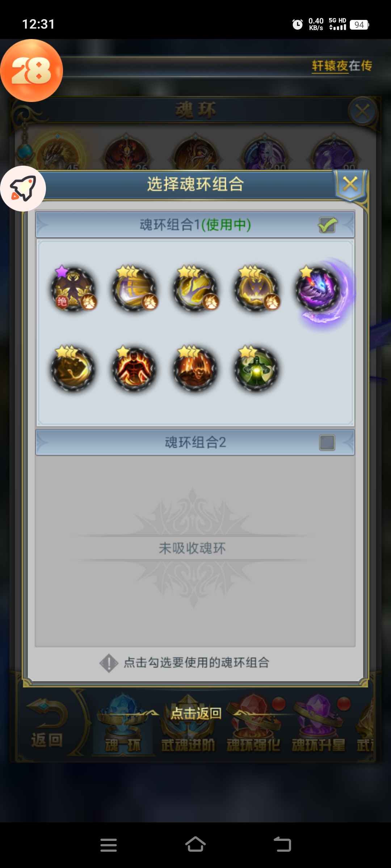Image resolution: width=391 pixels, height=868 pixels.
Task: Select the purple dragon soul ring icon
Action: click(x=318, y=290)
